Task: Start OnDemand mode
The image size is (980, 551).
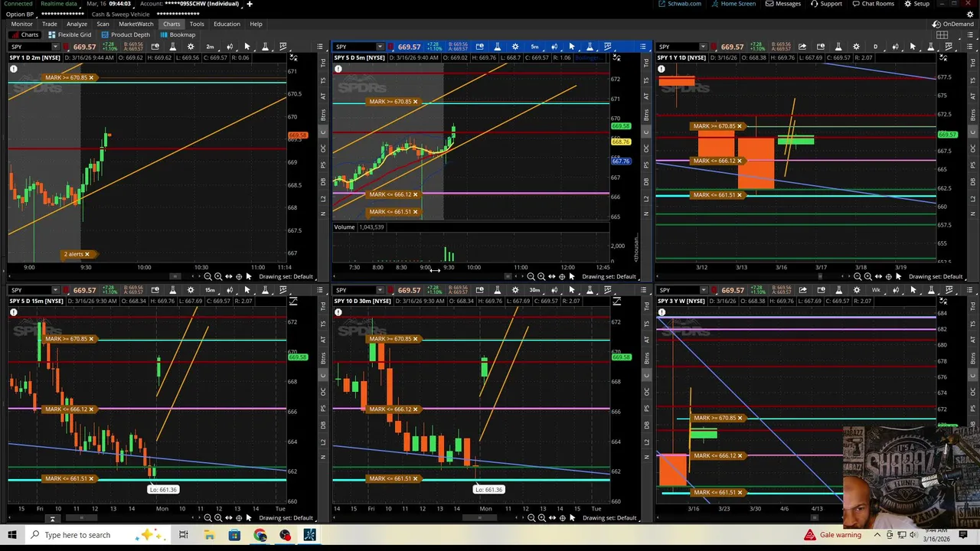Action: (953, 24)
